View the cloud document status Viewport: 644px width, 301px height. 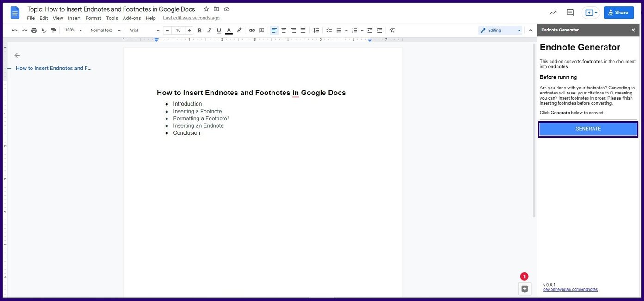pyautogui.click(x=227, y=9)
